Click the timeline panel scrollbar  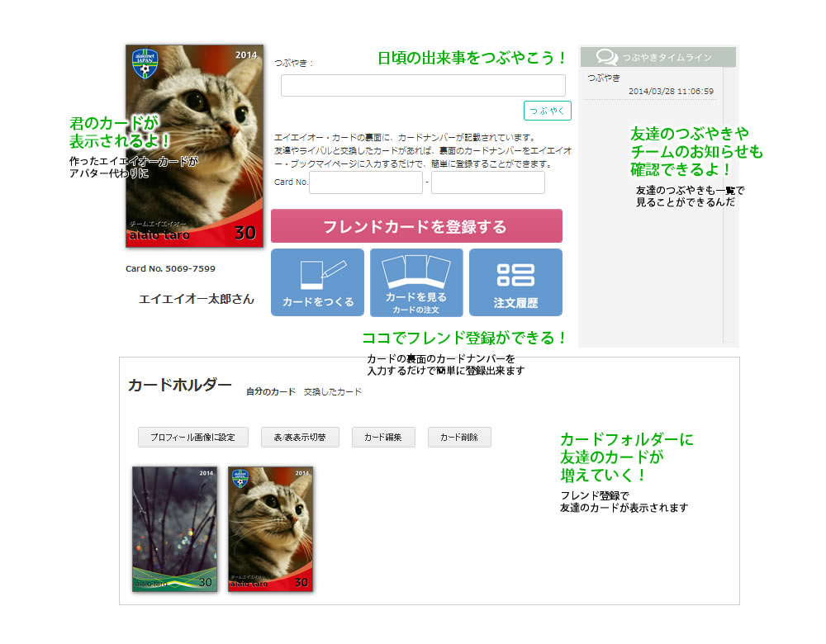(729, 204)
